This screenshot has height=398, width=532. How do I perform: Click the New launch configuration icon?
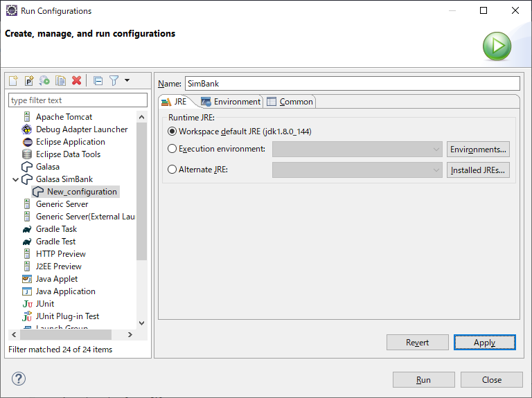pos(13,81)
